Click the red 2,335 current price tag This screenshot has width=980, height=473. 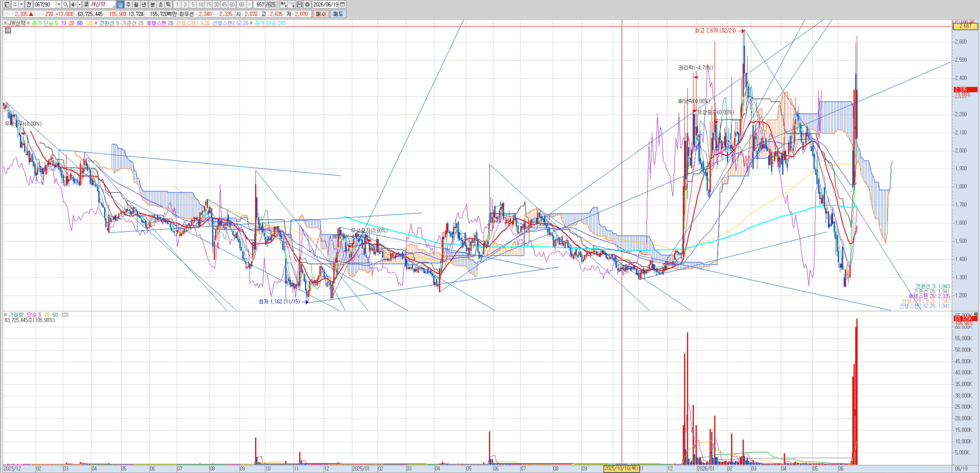pyautogui.click(x=965, y=89)
